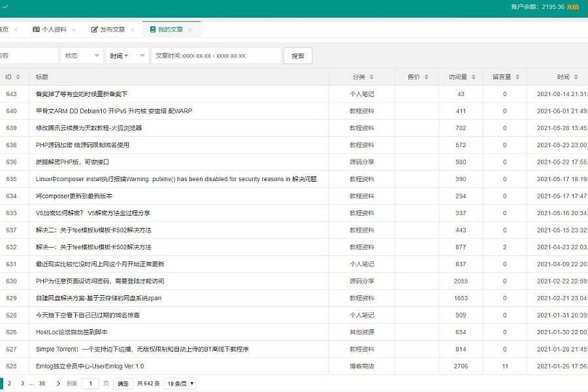Click the ID cell 636
Viewport: 588px width, 392px height.
coord(11,162)
